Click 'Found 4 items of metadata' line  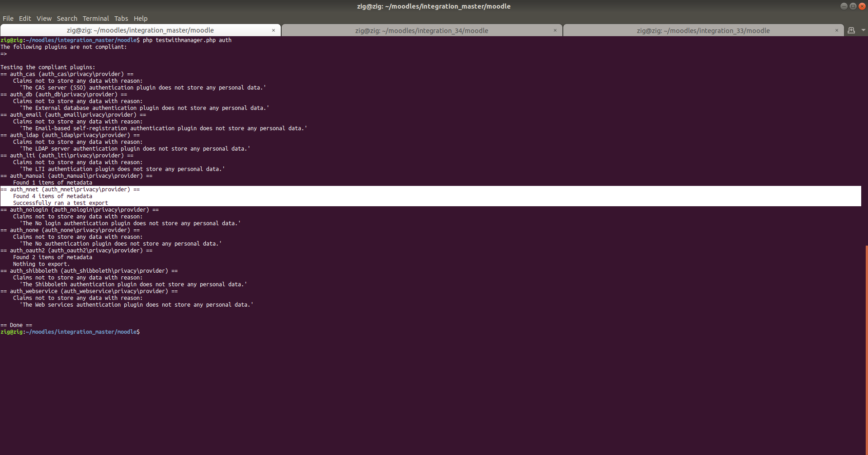[x=52, y=196]
